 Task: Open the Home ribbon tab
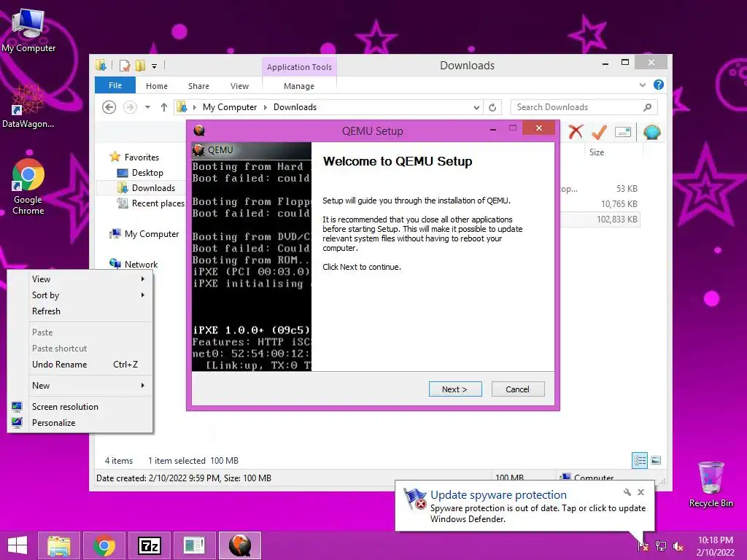coord(157,86)
